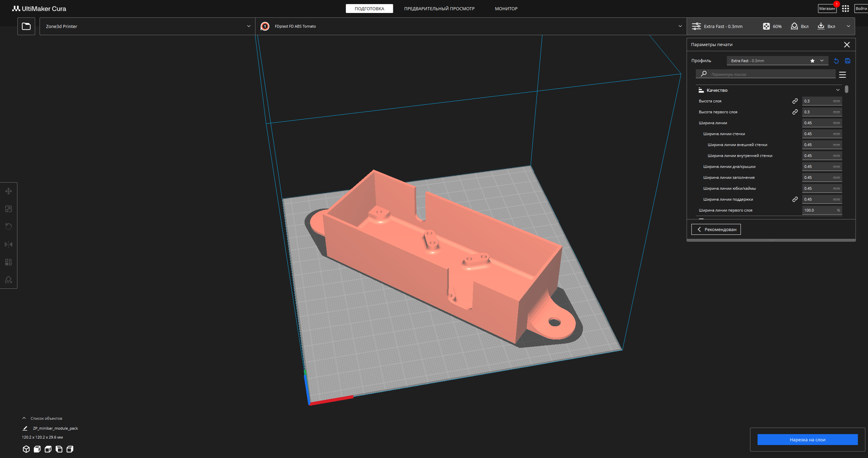Click the infill 60% icon

click(x=766, y=26)
